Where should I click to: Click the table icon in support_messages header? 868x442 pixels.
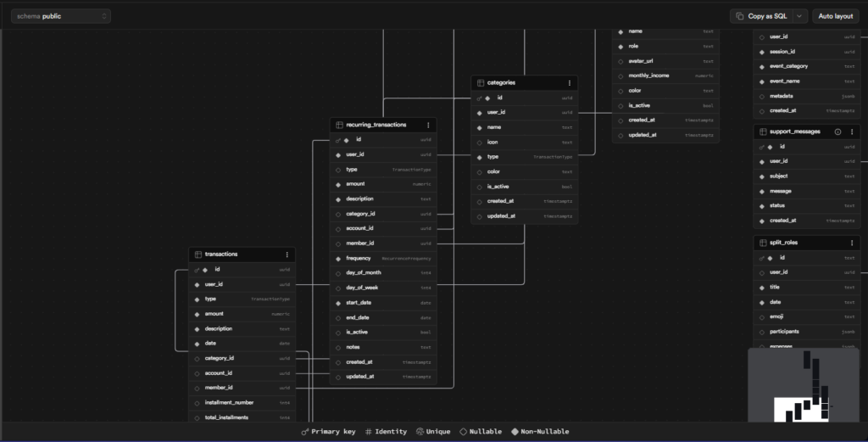point(763,131)
